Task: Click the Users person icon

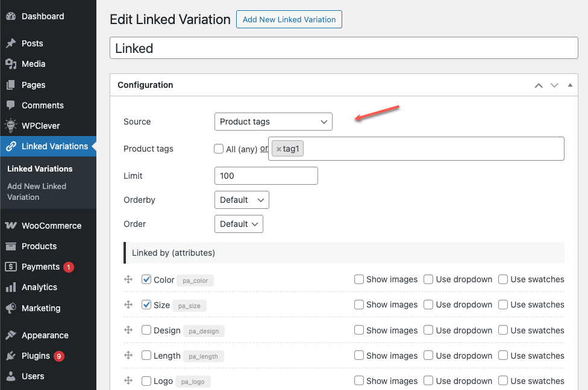Action: (11, 376)
